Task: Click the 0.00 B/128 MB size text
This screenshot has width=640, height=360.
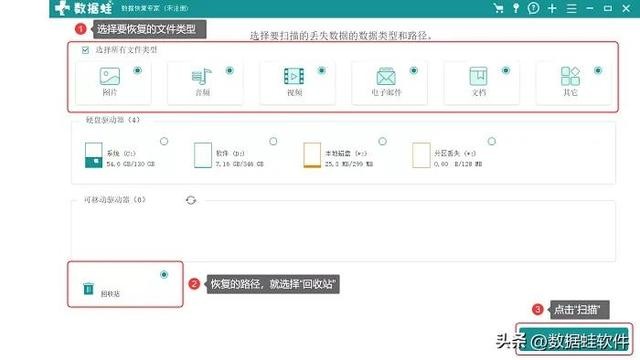Action: [458, 164]
